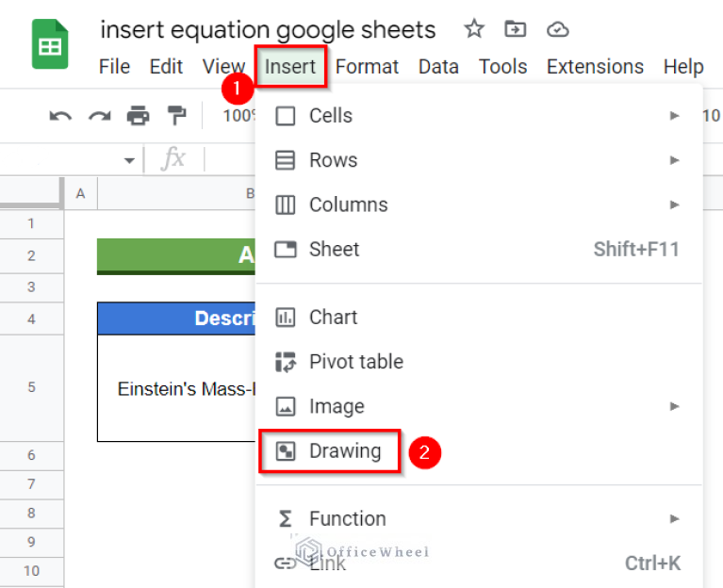Open the Format menu

(367, 67)
